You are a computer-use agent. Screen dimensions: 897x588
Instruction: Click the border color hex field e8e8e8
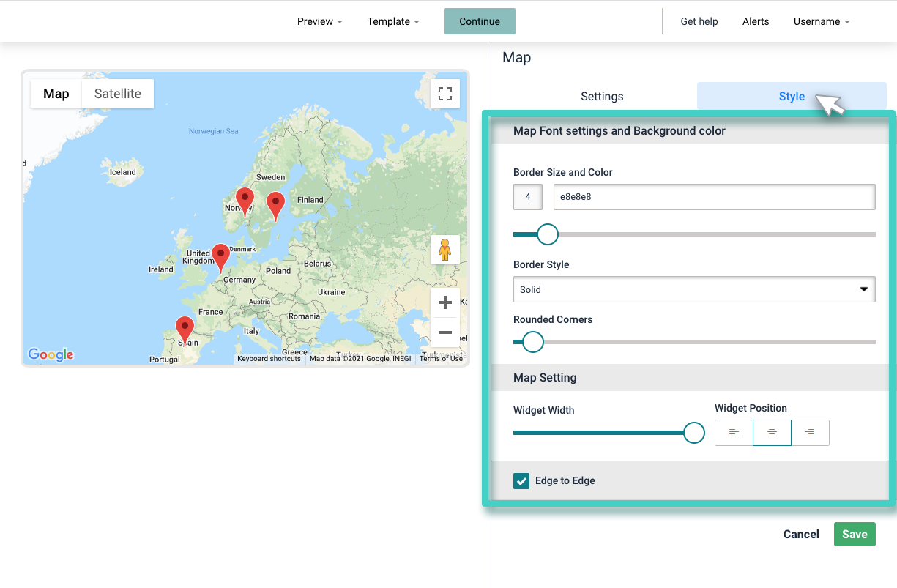pyautogui.click(x=714, y=197)
